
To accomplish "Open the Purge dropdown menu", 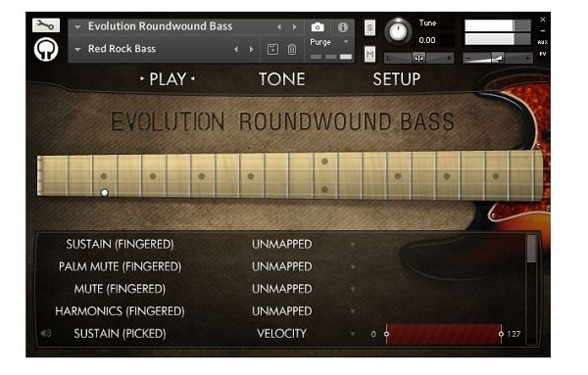I will point(346,42).
